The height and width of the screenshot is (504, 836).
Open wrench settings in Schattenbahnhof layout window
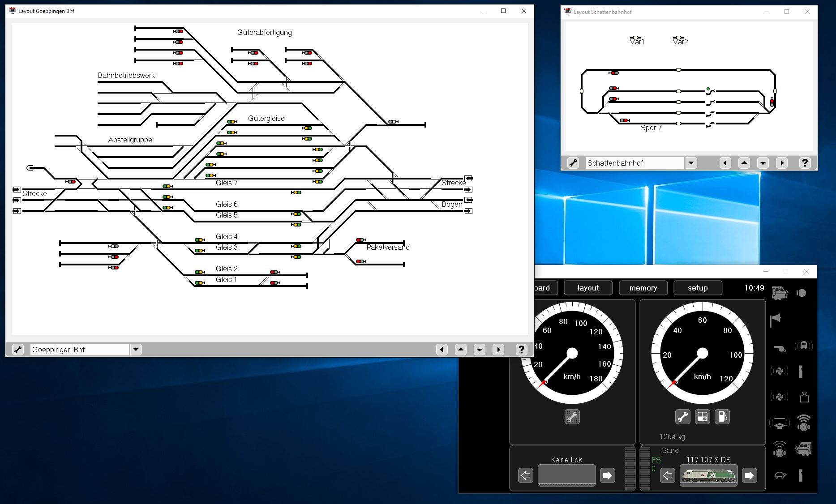tap(573, 163)
